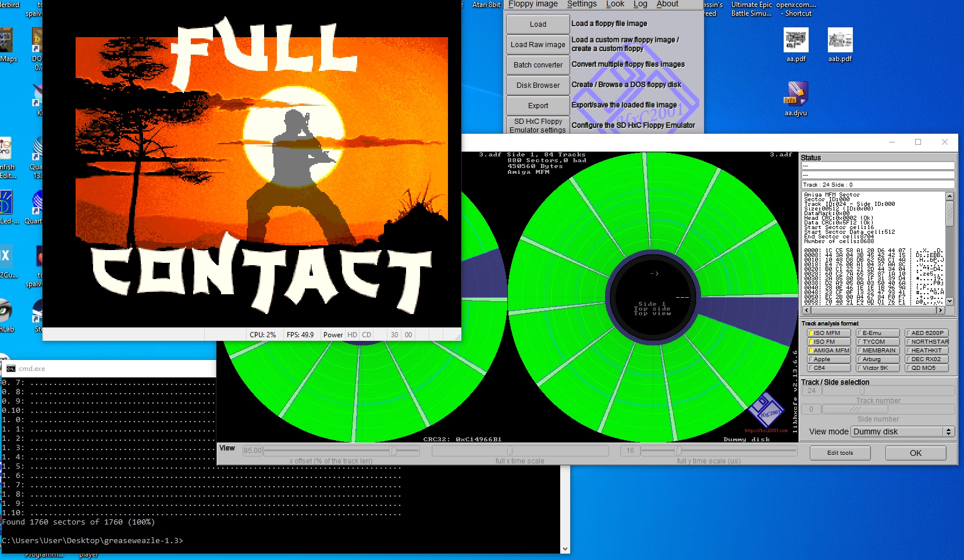The height and width of the screenshot is (560, 964).
Task: Toggle ISO MFM track analysis format
Action: [x=829, y=333]
